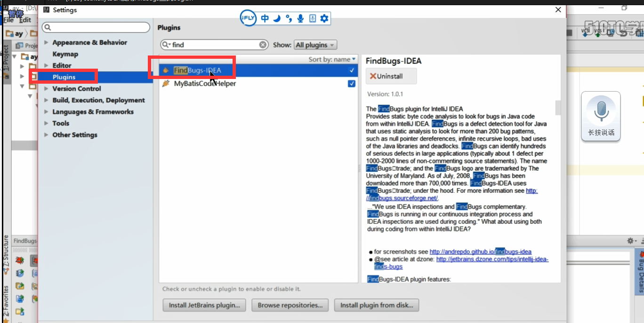Click Browse repositories button

(x=290, y=305)
